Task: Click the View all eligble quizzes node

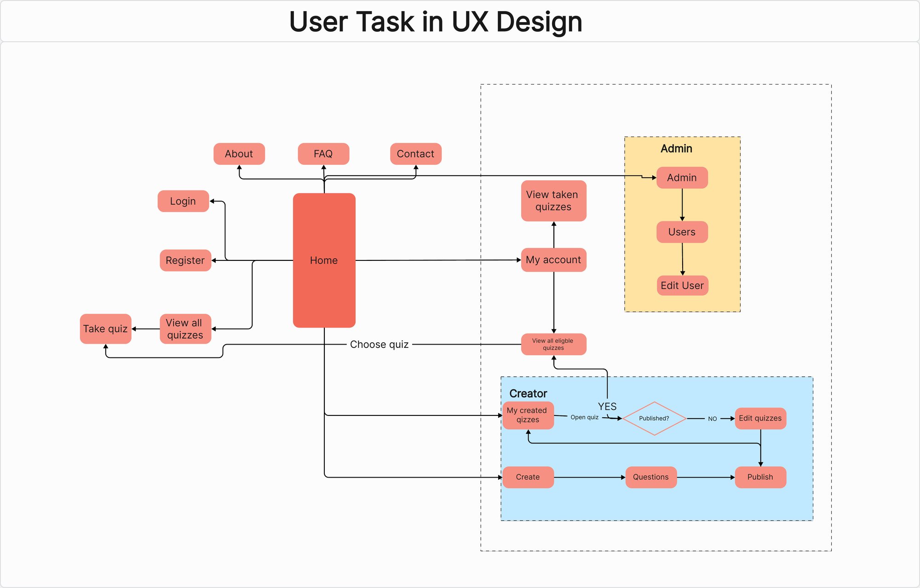Action: [552, 344]
